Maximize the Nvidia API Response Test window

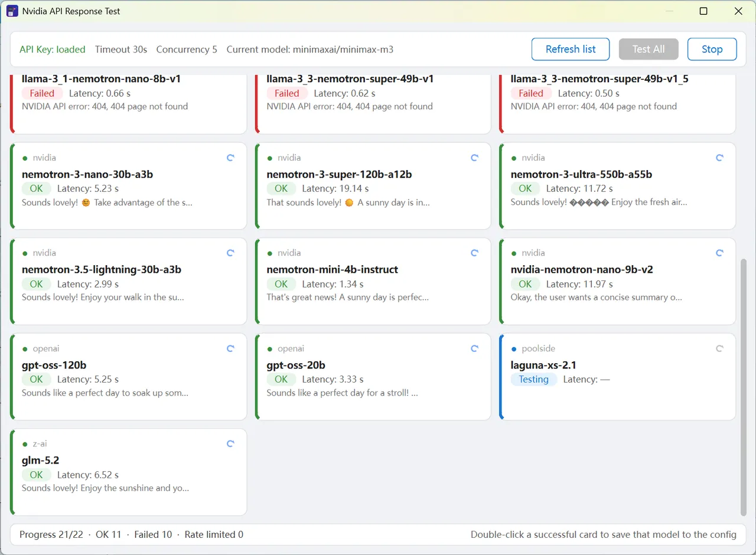click(703, 11)
